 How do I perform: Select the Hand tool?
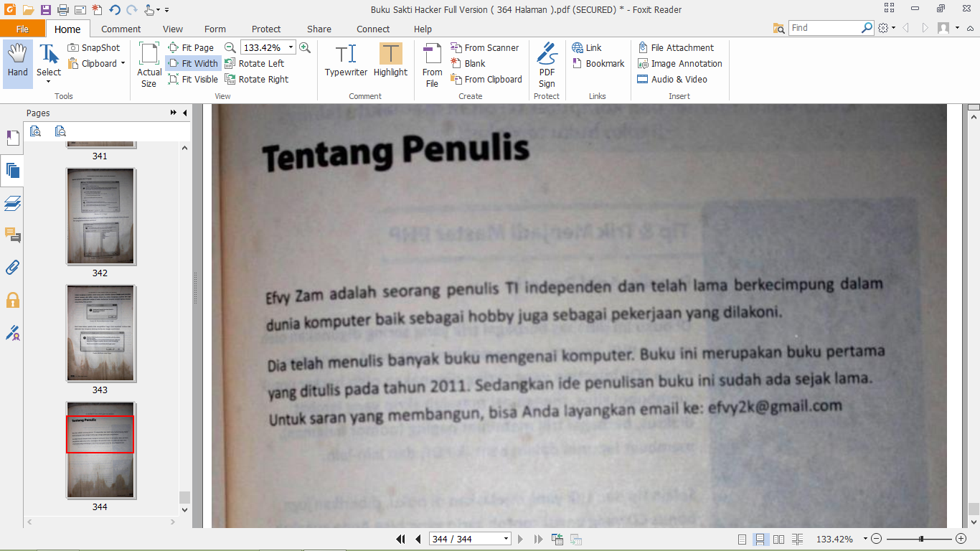[18, 64]
